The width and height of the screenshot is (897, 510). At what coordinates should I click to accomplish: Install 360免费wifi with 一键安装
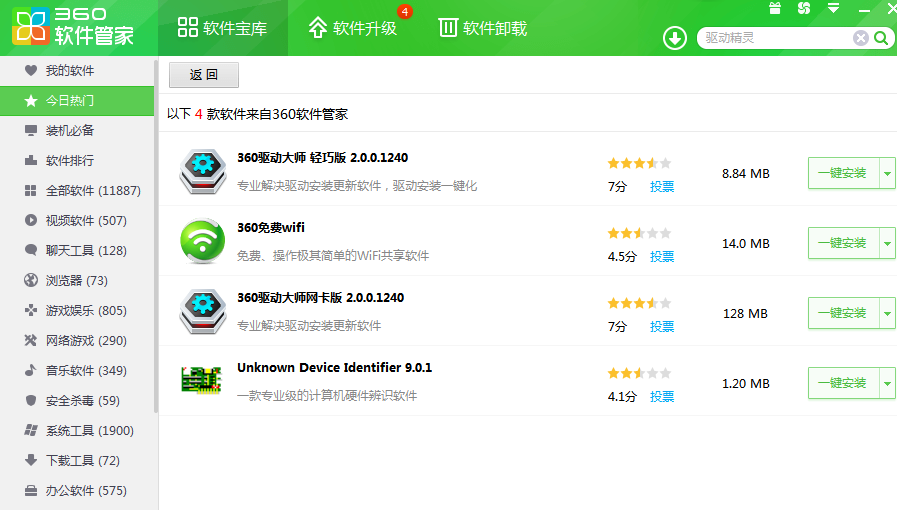(843, 243)
